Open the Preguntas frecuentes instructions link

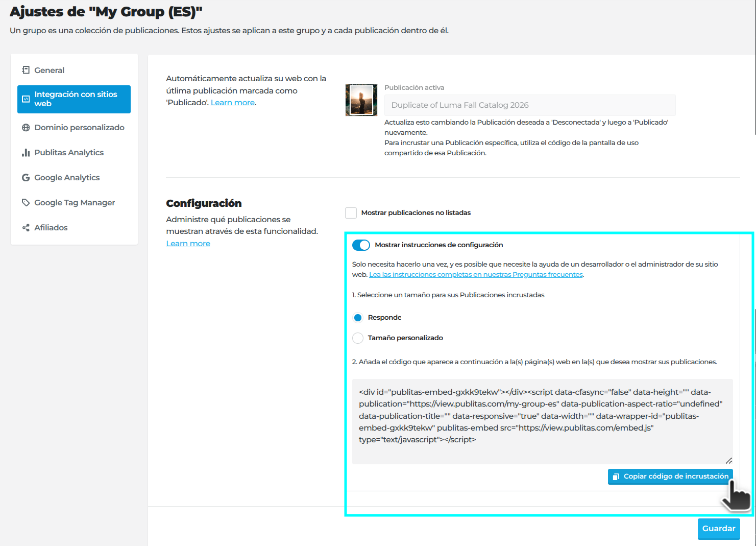tap(476, 275)
